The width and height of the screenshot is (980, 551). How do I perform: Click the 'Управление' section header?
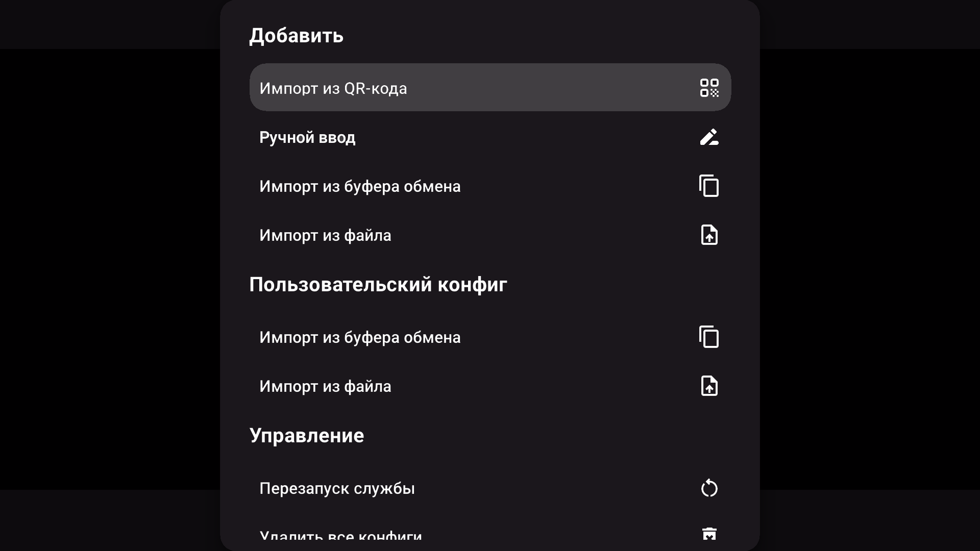pos(307,435)
